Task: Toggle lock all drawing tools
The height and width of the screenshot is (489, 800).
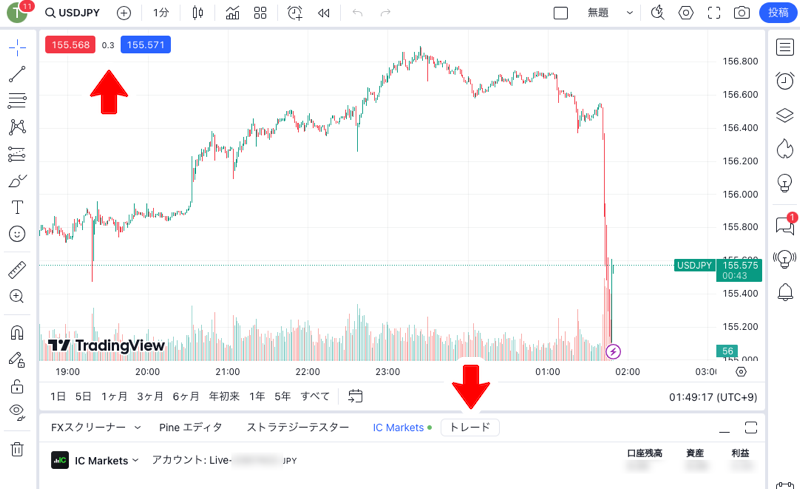Action: (x=17, y=386)
